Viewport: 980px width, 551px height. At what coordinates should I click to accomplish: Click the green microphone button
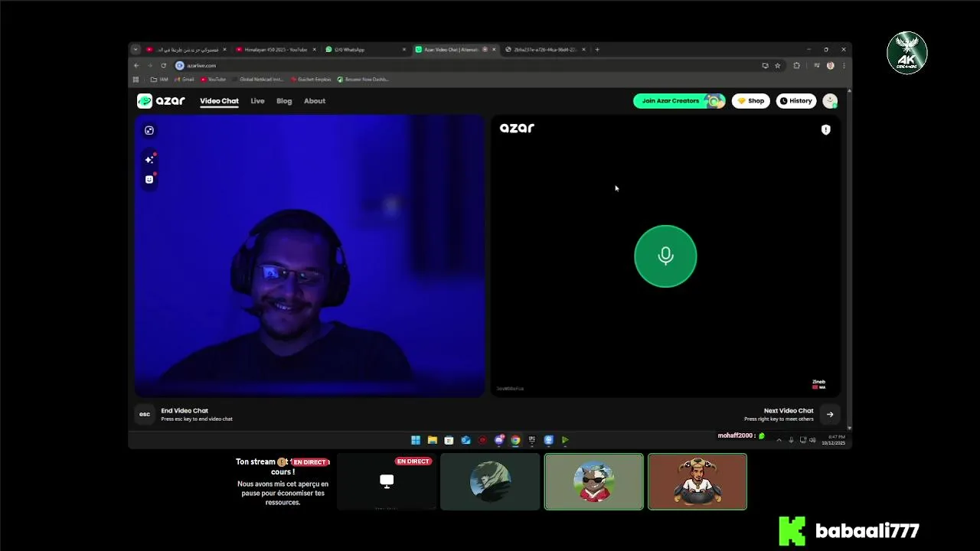click(x=665, y=256)
